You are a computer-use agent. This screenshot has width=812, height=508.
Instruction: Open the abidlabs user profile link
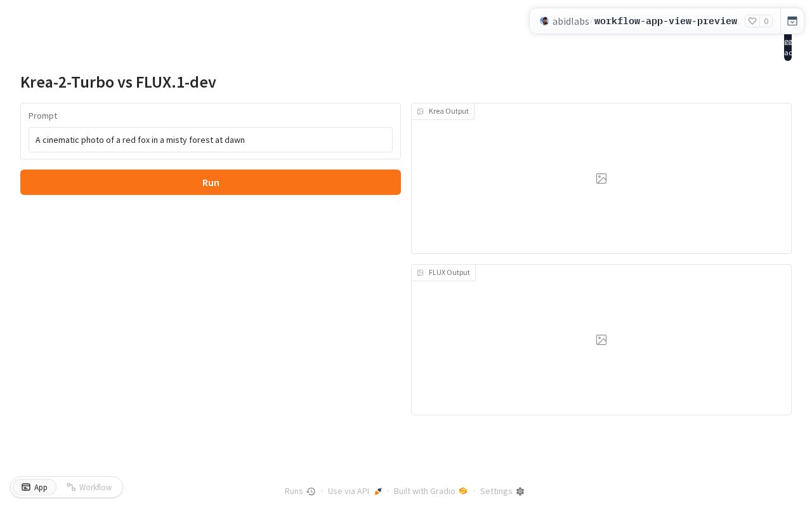click(570, 21)
